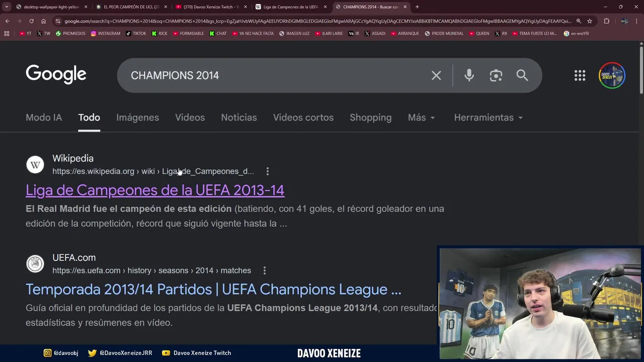Click the es.wikipedia.org breadcrumb URL

153,171
